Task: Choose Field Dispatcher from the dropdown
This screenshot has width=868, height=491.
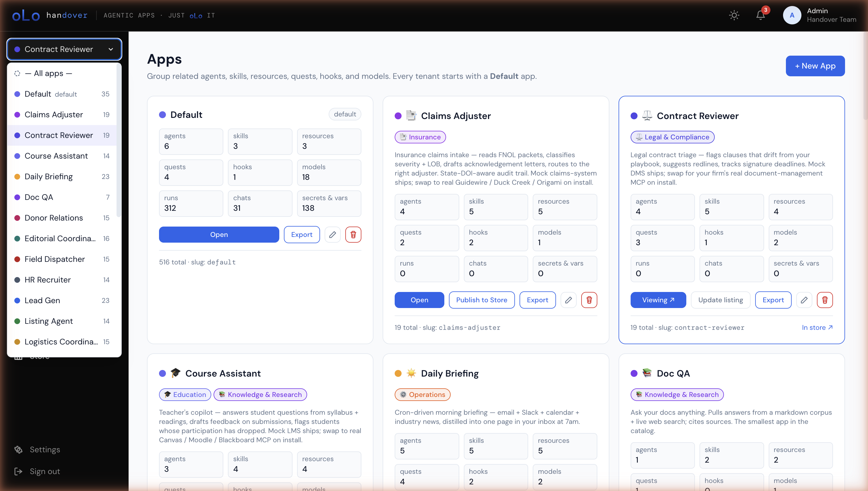Action: pyautogui.click(x=62, y=259)
